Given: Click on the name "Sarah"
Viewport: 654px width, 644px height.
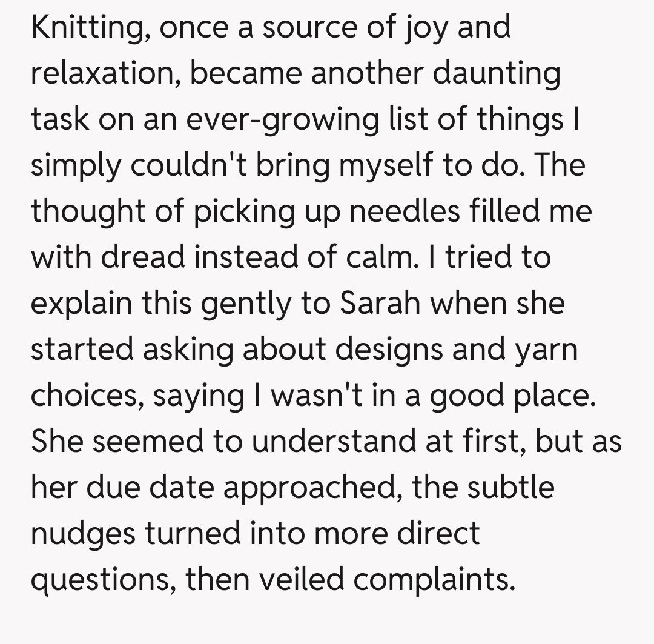Looking at the screenshot, I should pyautogui.click(x=380, y=303).
